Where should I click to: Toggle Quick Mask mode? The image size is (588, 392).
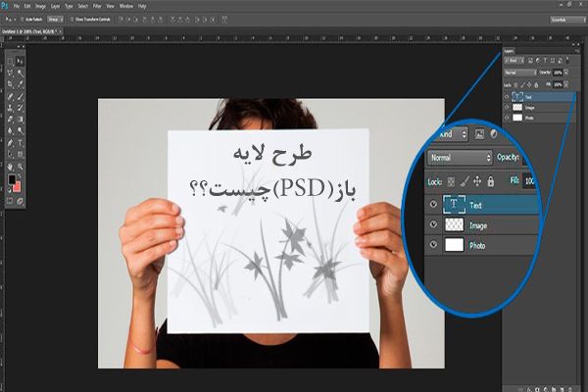[x=10, y=201]
